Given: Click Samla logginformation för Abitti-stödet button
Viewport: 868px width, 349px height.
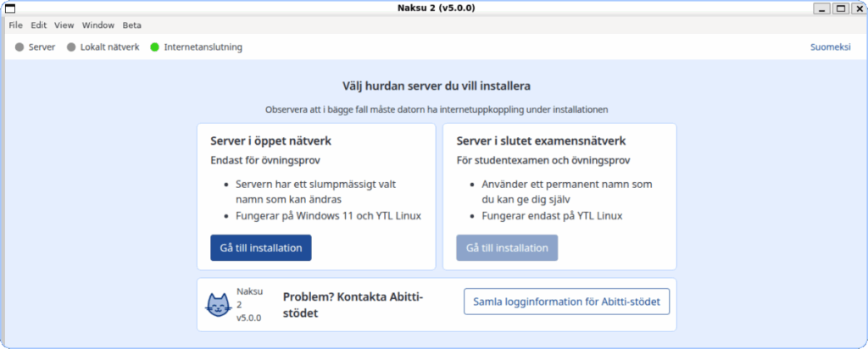Looking at the screenshot, I should point(566,302).
